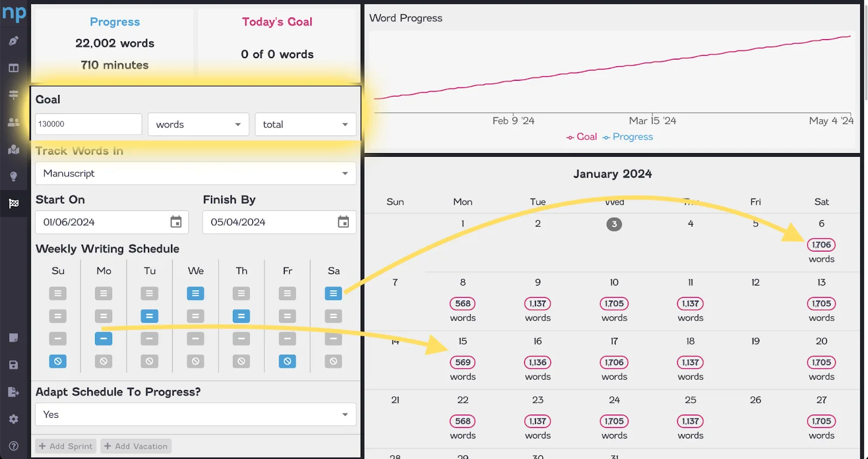Open the help question mark icon
Image resolution: width=868 pixels, height=459 pixels.
[x=14, y=446]
